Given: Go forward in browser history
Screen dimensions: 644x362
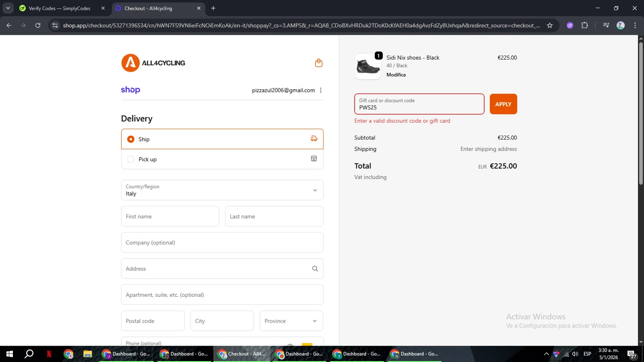Looking at the screenshot, I should [23, 25].
